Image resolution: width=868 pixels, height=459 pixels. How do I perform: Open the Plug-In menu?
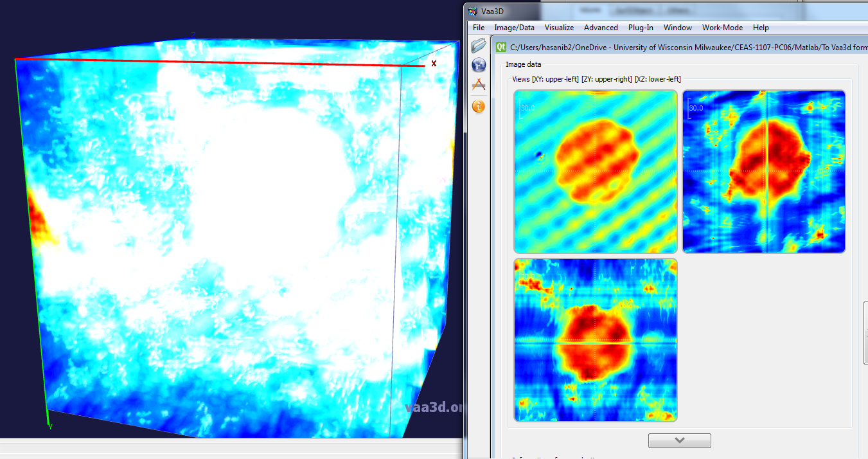641,28
